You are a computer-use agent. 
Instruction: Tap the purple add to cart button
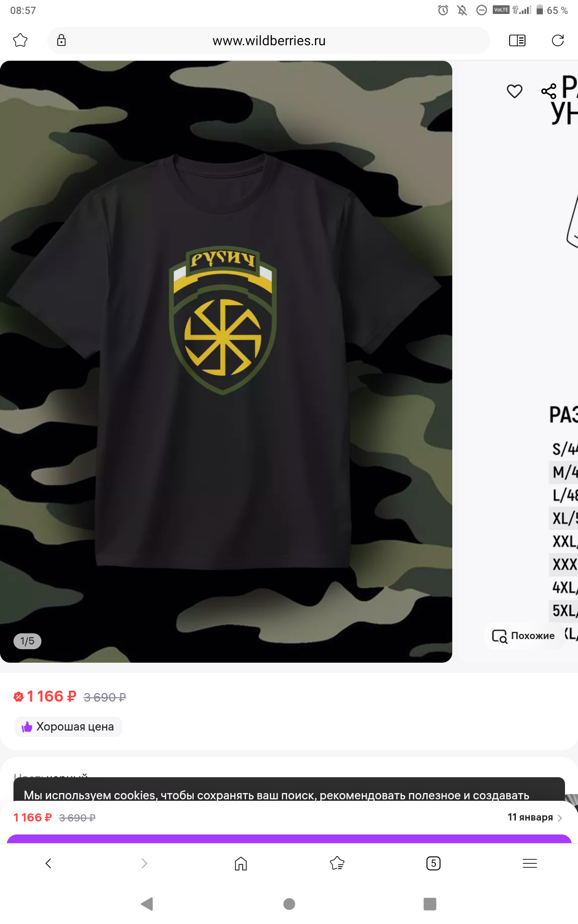click(x=289, y=838)
